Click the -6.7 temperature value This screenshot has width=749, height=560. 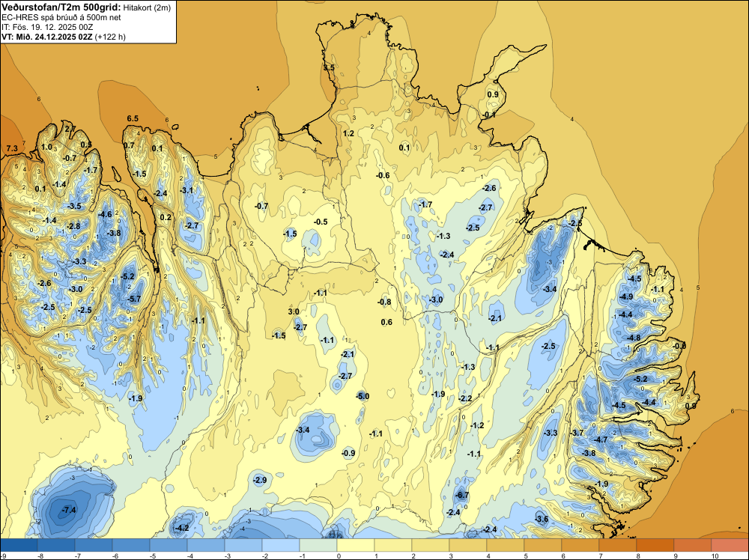[x=462, y=495]
